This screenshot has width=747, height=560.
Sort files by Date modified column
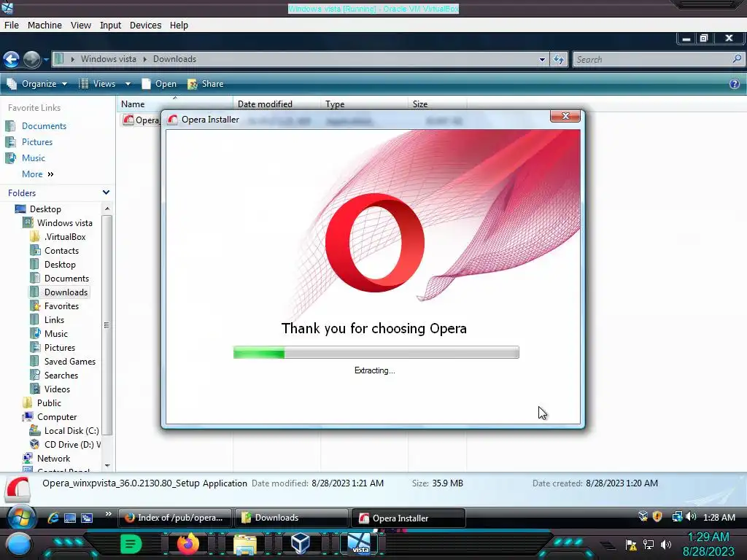pyautogui.click(x=276, y=104)
